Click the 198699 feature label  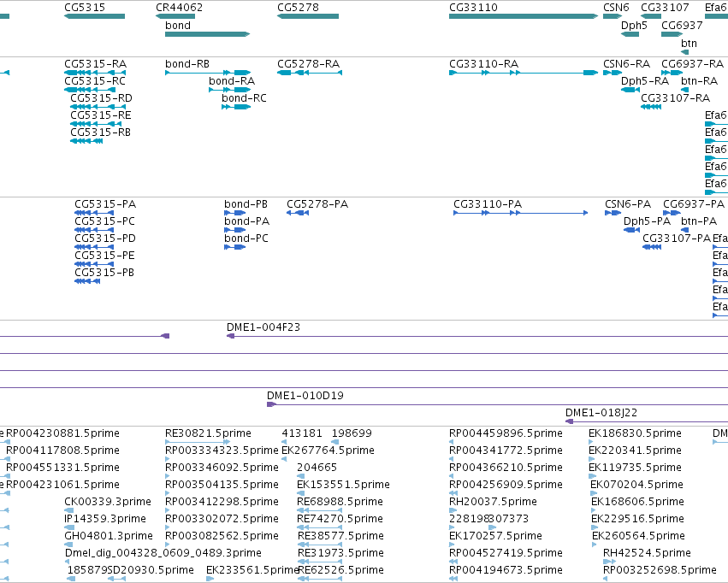(x=352, y=433)
